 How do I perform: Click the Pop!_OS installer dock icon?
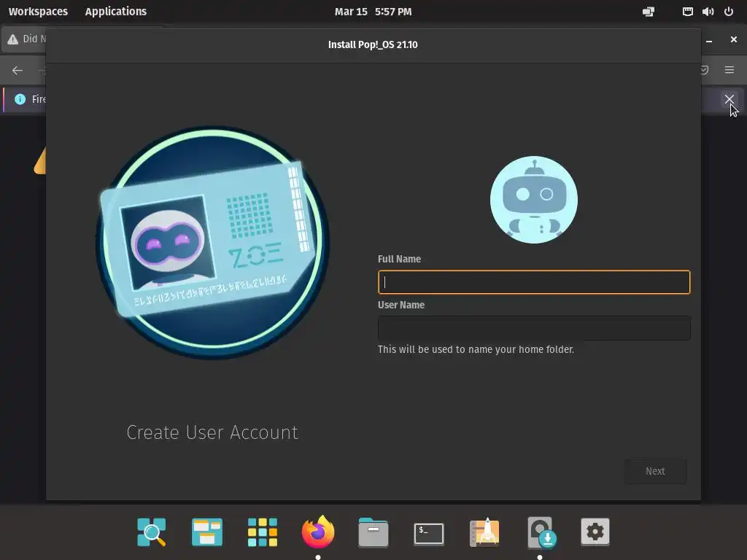coord(541,532)
